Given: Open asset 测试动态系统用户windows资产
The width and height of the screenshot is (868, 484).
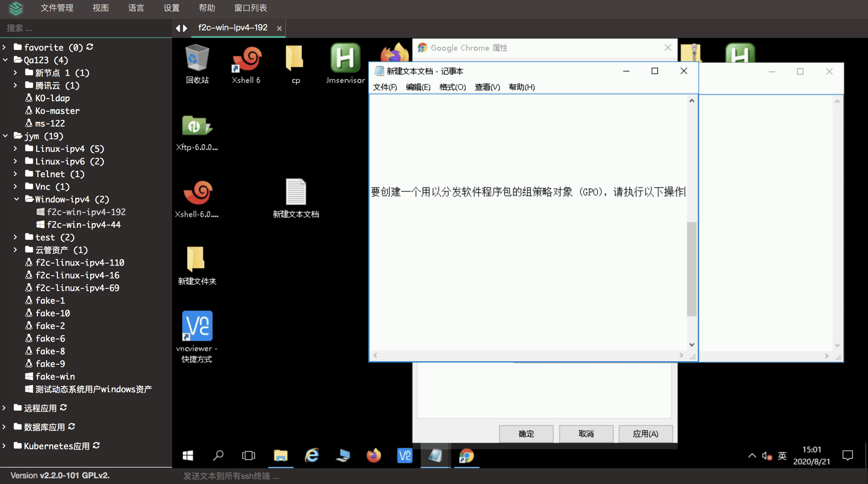Looking at the screenshot, I should [x=93, y=389].
